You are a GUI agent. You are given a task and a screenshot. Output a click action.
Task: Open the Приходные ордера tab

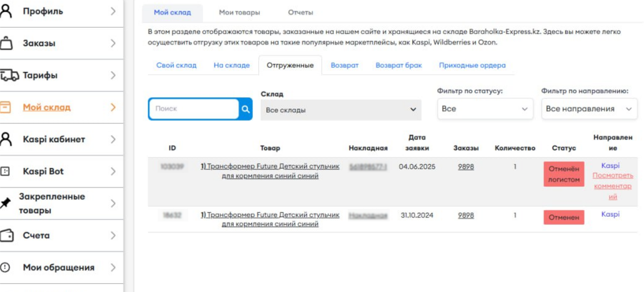(x=472, y=65)
